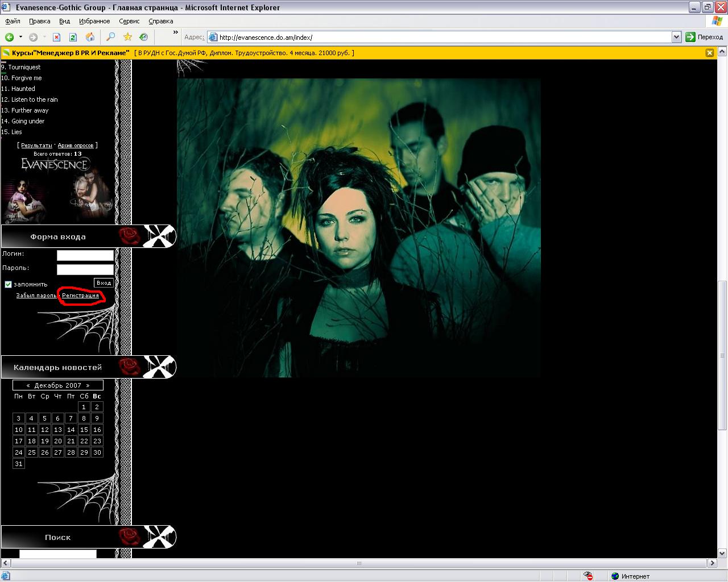
Task: Open Архив опросов link
Action: pos(76,145)
